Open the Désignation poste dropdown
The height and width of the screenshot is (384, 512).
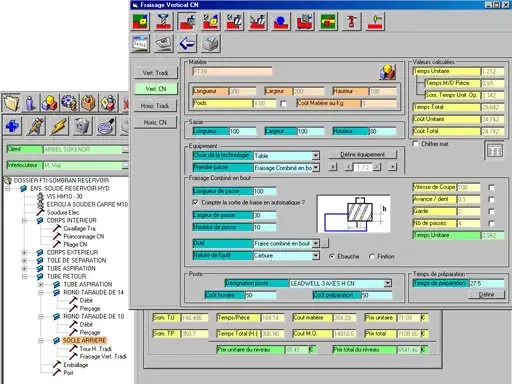387,283
